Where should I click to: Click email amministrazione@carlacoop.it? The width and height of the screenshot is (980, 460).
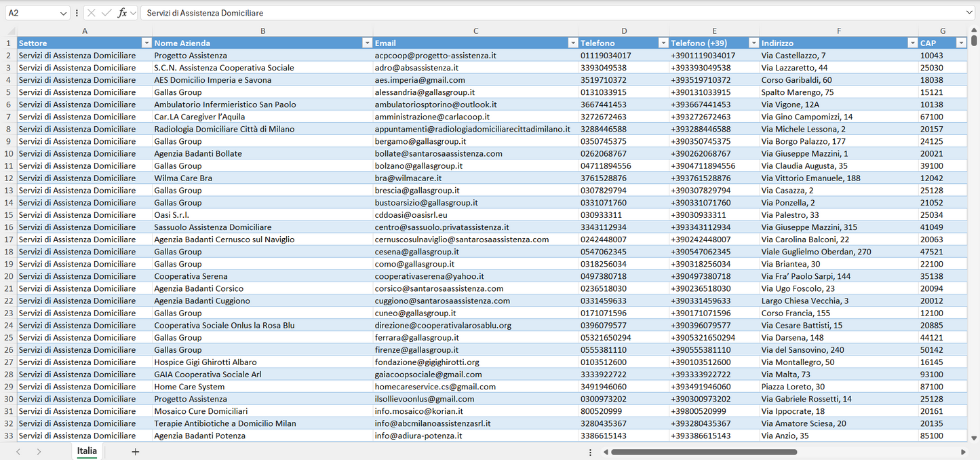[x=476, y=117]
